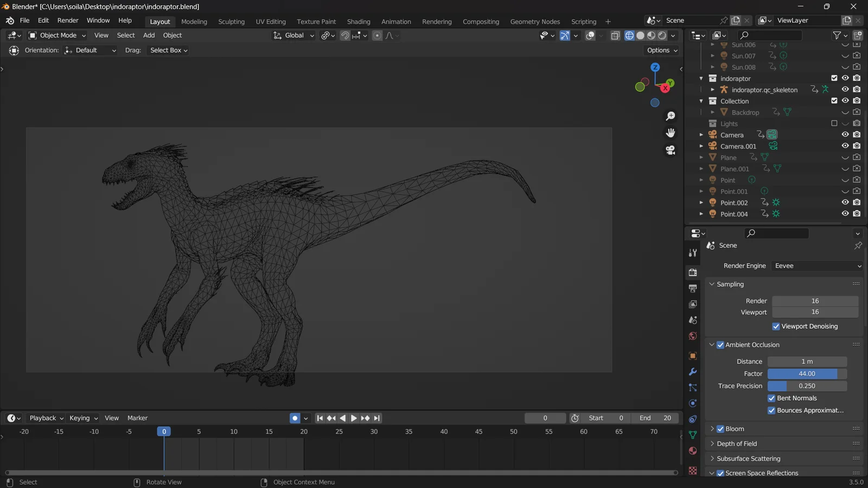Open the Texture Properties checker icon

tap(693, 469)
